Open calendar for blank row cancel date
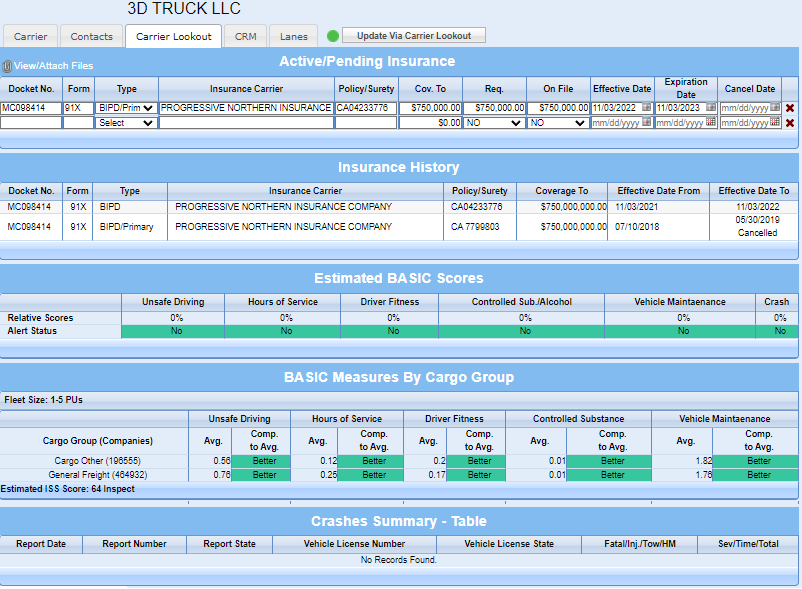802x589 pixels. [x=775, y=122]
